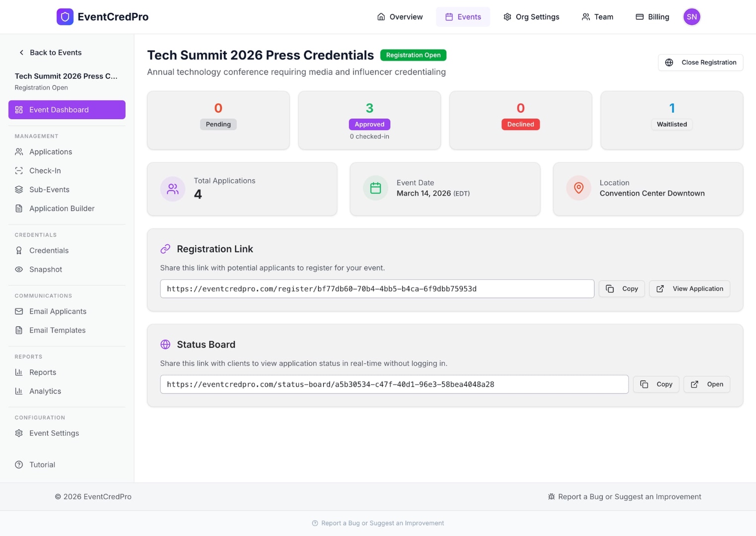The height and width of the screenshot is (536, 756).
Task: Switch to the Billing tab
Action: tap(652, 16)
